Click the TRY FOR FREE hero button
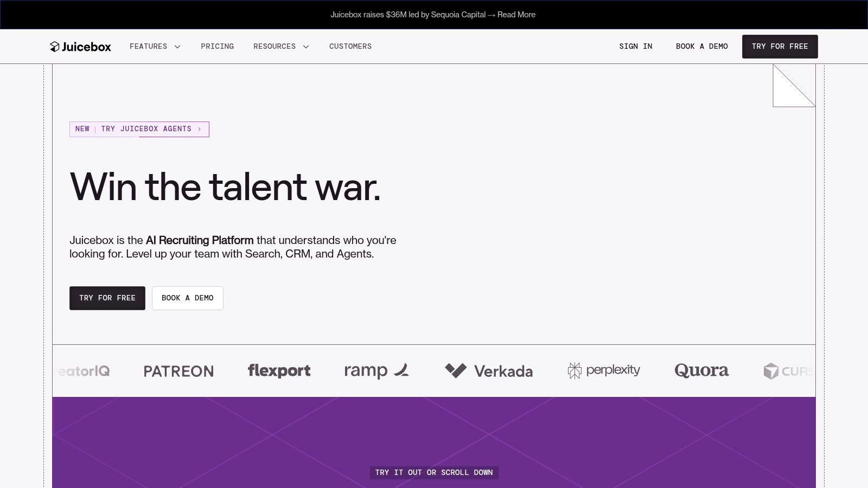Screen dimensions: 868x488 click(x=107, y=298)
